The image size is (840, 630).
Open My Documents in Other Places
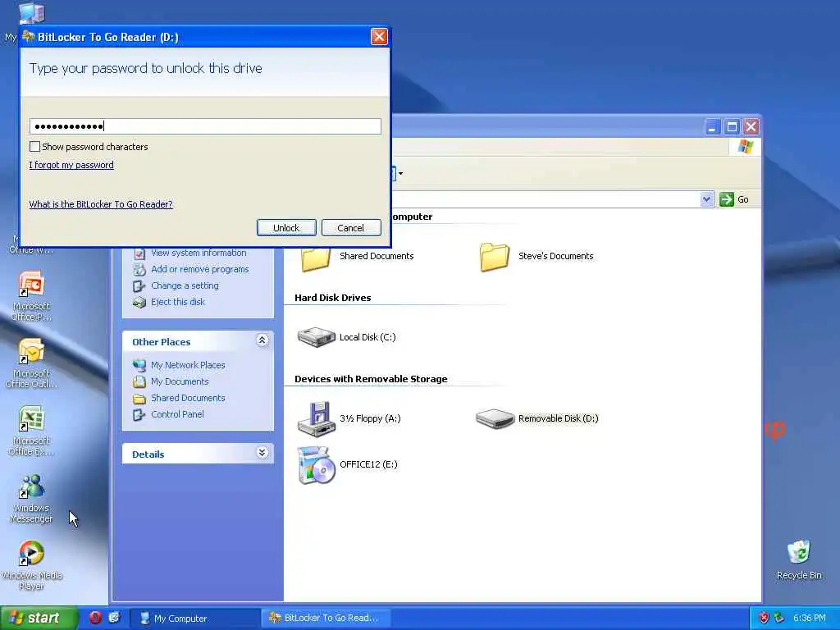click(x=180, y=381)
